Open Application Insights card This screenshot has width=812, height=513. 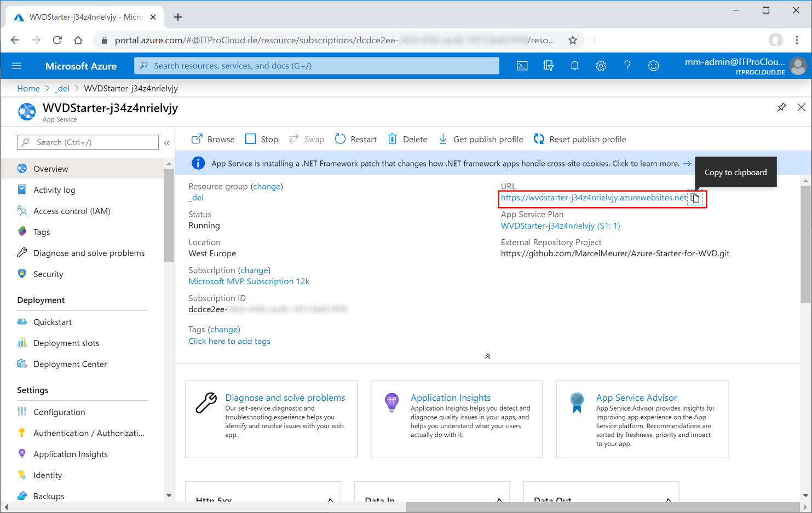coord(457,419)
